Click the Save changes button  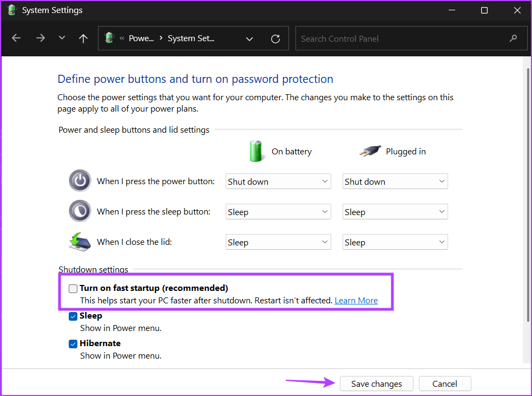[x=376, y=384]
